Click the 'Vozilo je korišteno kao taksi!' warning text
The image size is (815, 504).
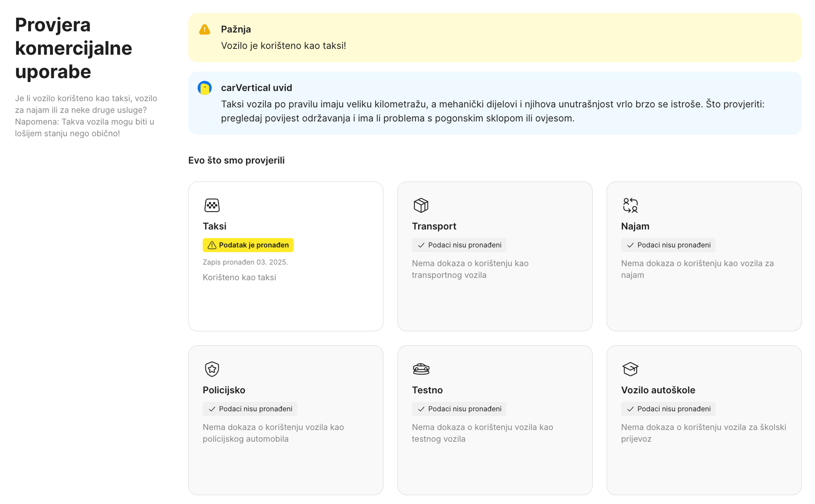tap(283, 46)
